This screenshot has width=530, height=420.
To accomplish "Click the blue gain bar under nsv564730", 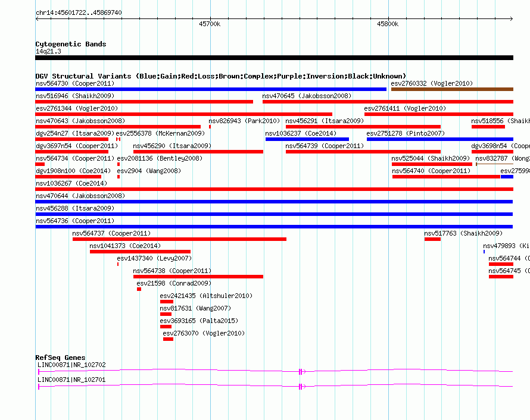I will coord(211,89).
